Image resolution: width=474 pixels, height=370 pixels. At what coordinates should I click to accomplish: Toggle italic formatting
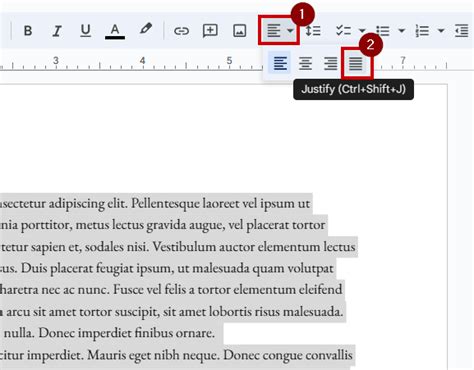57,31
